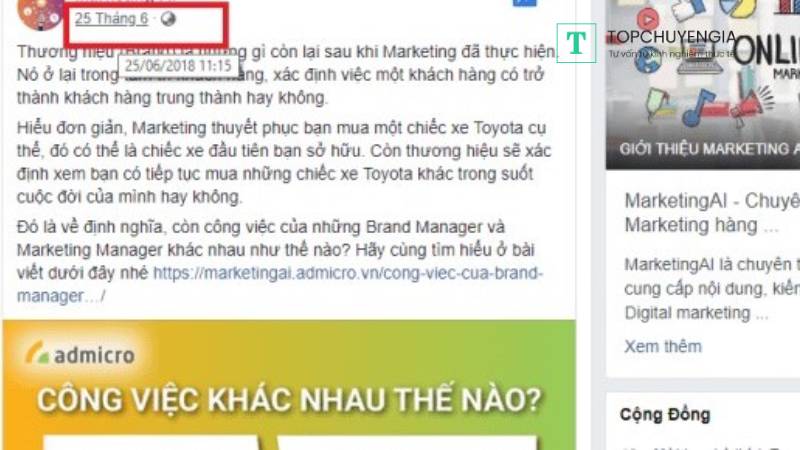This screenshot has height=450, width=800.
Task: Expand the truncated 'Marketing hàng ...' title ellipsis
Action: pyautogui.click(x=771, y=226)
